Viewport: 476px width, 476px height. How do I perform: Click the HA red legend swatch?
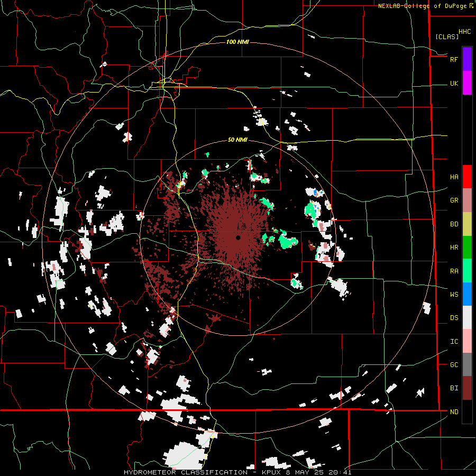pyautogui.click(x=467, y=177)
